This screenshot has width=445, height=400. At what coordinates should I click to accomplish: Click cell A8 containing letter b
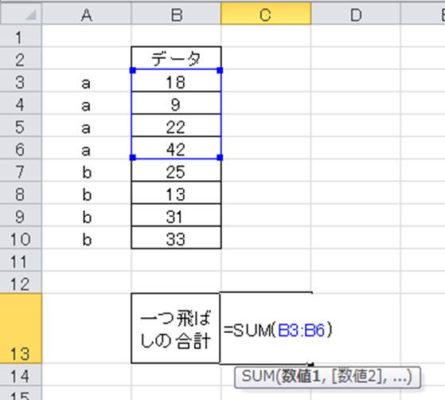tap(87, 193)
